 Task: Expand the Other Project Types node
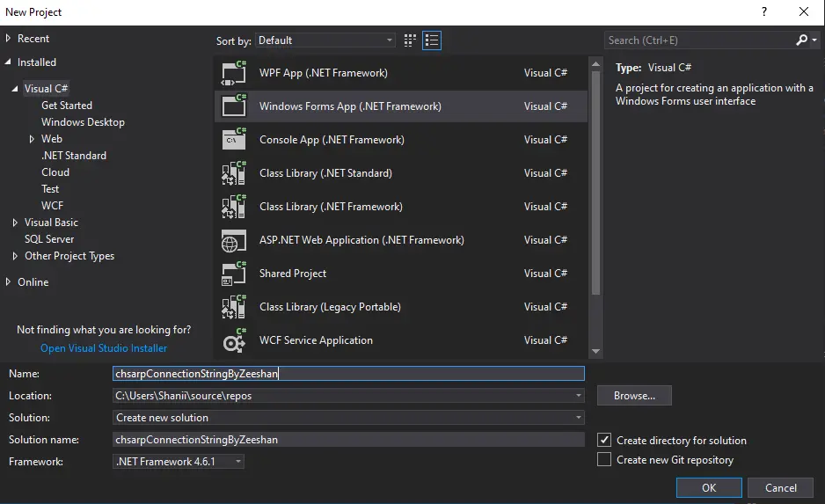point(15,256)
